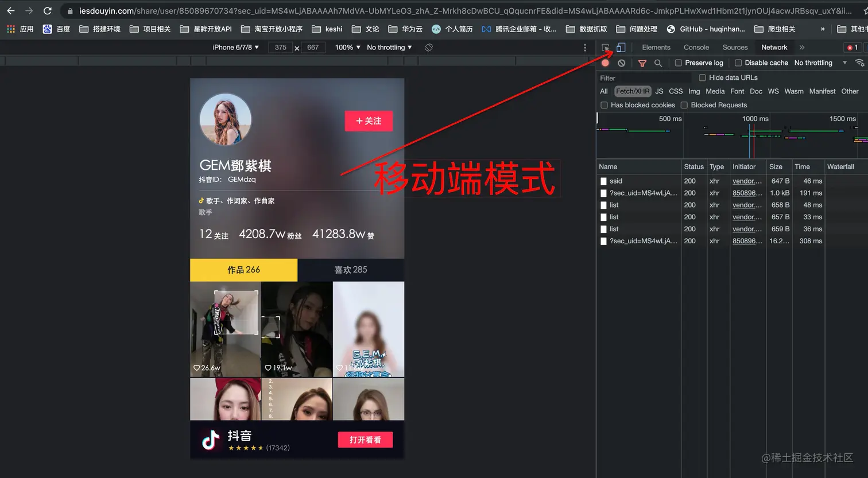Enable Disable cache checkbox
This screenshot has height=478, width=868.
[x=738, y=63]
